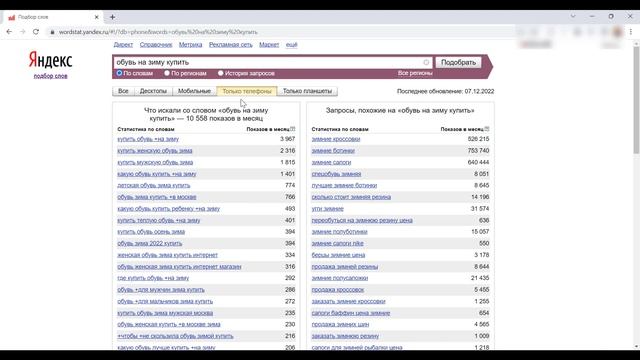Open query купить обувь осень зима
The width and height of the screenshot is (640, 360).
tap(151, 232)
